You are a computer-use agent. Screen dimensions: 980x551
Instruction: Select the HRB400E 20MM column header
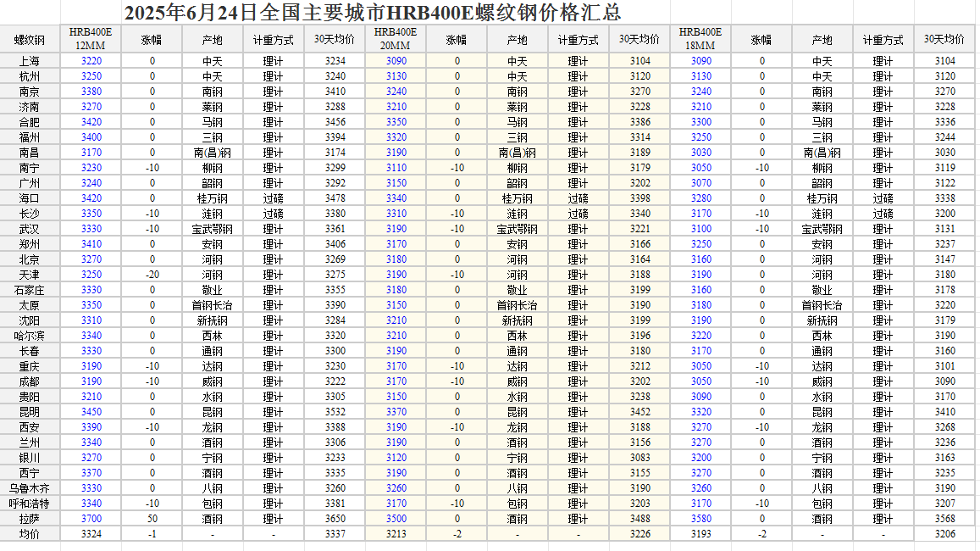click(x=396, y=39)
